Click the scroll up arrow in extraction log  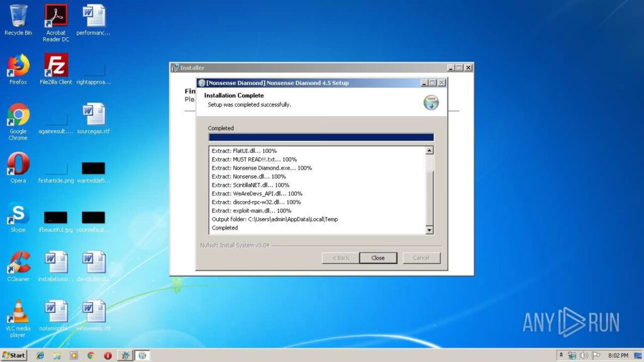pyautogui.click(x=429, y=151)
